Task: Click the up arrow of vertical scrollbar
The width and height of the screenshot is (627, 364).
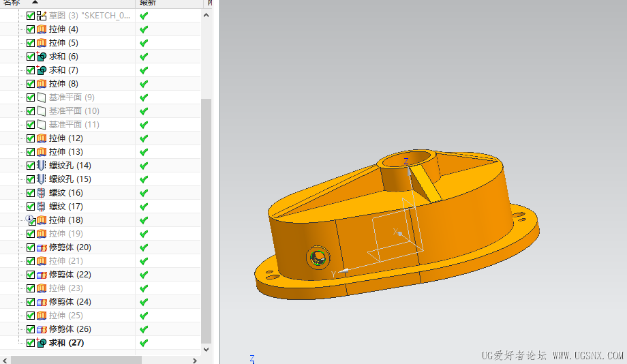Action: 206,15
